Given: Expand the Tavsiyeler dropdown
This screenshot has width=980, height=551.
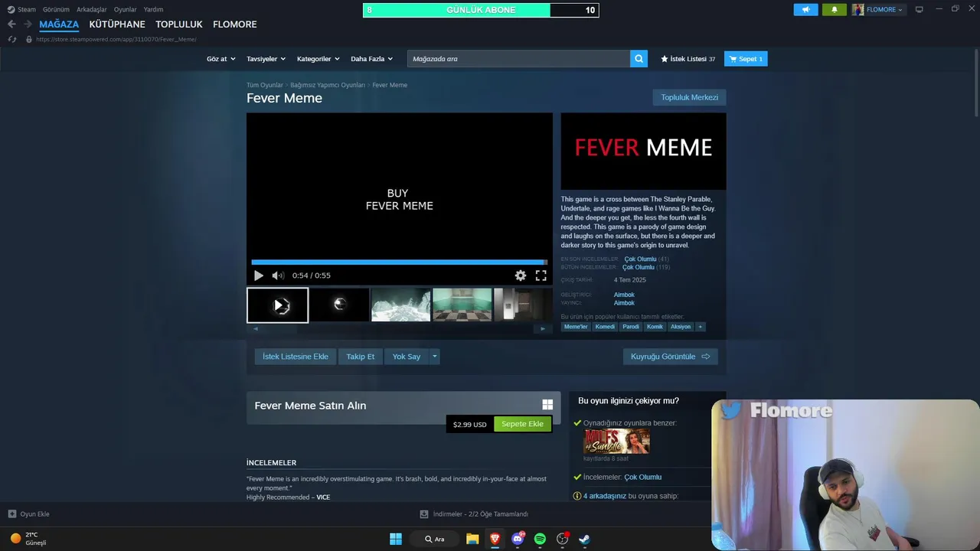Looking at the screenshot, I should coord(266,59).
